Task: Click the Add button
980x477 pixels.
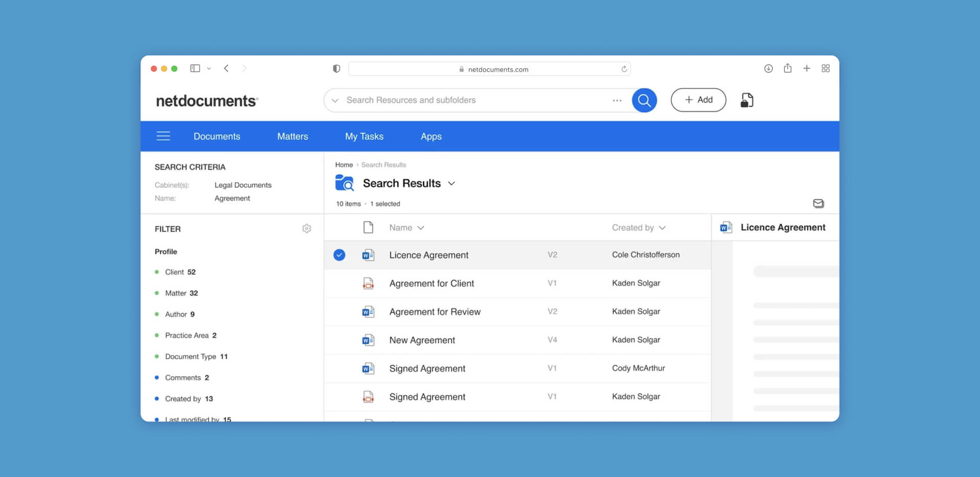Action: pyautogui.click(x=698, y=100)
